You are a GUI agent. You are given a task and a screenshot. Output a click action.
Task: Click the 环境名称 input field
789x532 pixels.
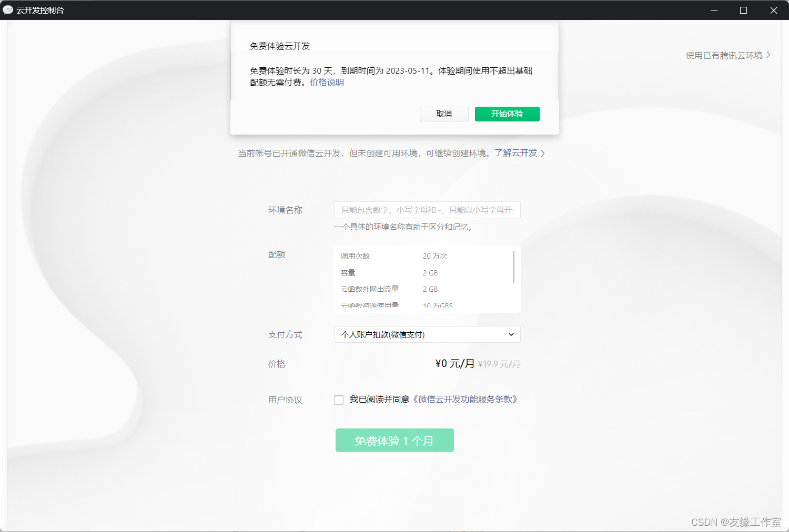click(x=427, y=210)
